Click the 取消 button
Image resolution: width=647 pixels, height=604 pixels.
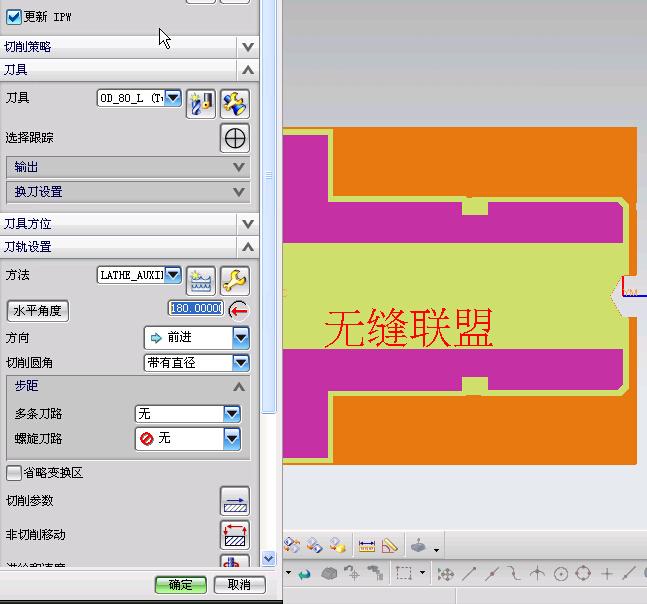pos(239,585)
